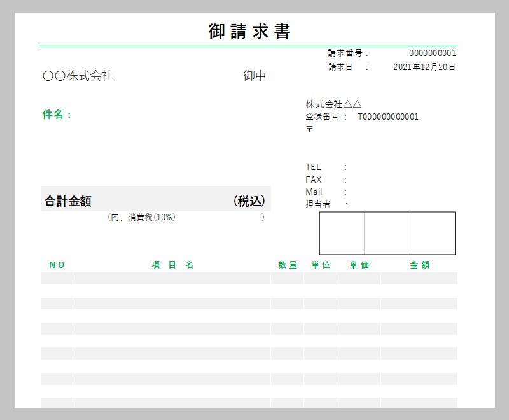Select the recipient name ○○株式会社
The image size is (509, 420).
[78, 76]
